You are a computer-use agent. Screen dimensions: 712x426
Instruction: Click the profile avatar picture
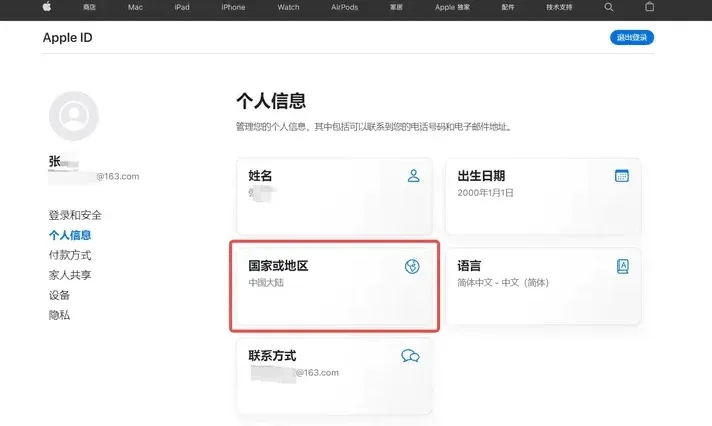pos(74,116)
